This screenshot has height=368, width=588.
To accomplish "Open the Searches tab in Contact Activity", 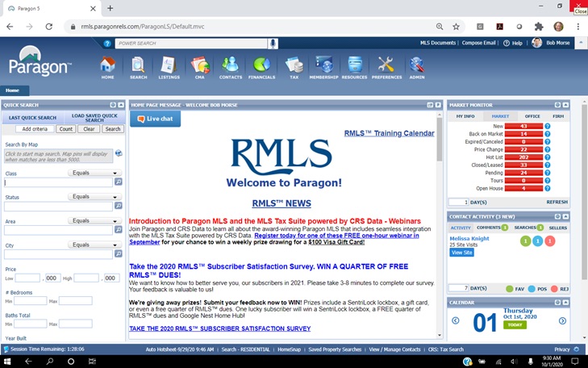I will coord(528,228).
